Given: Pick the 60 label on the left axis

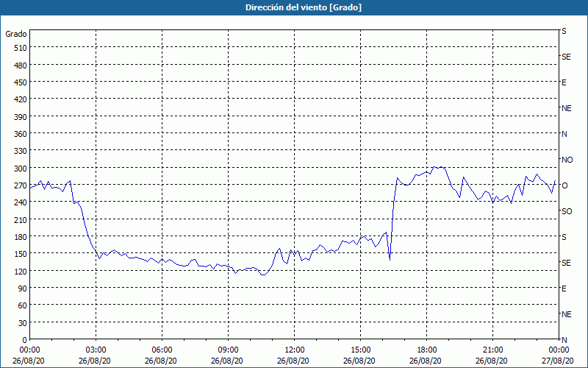Looking at the screenshot, I should coord(23,306).
